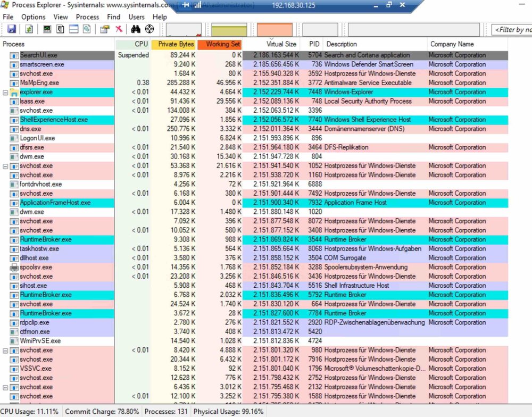Image resolution: width=532 pixels, height=417 pixels.
Task: Click the binoculars Find Handle or DLL icon
Action: point(136,29)
